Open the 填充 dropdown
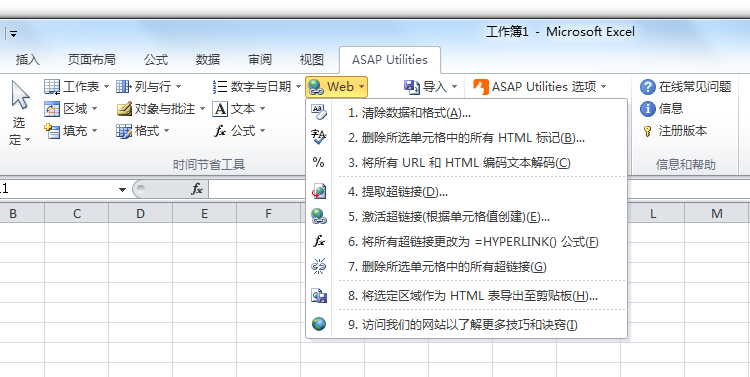750x377 pixels. tap(94, 131)
